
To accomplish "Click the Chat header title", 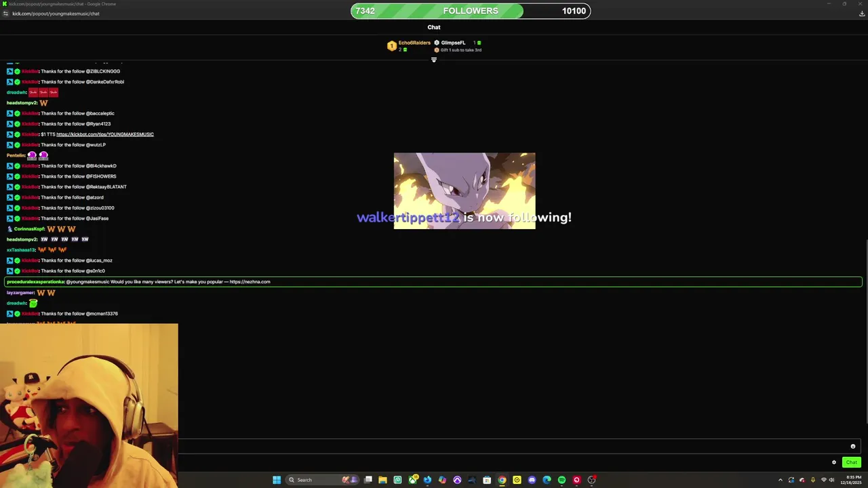I will tap(434, 27).
